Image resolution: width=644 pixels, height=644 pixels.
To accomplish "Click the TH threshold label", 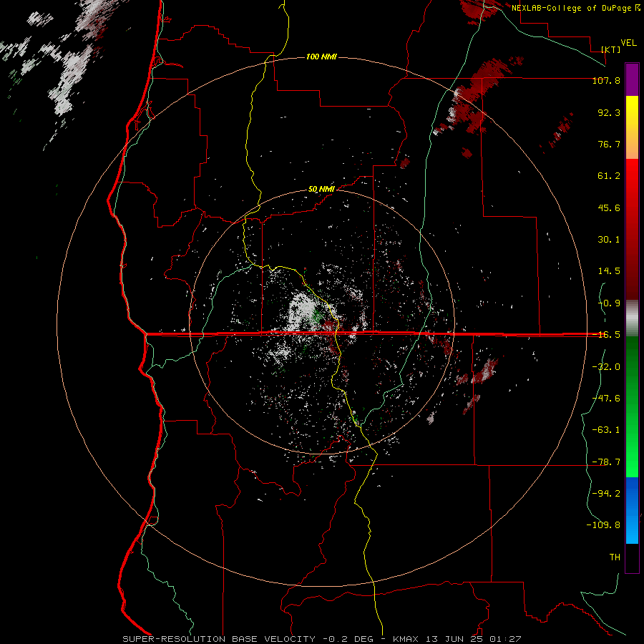I will pyautogui.click(x=615, y=557).
